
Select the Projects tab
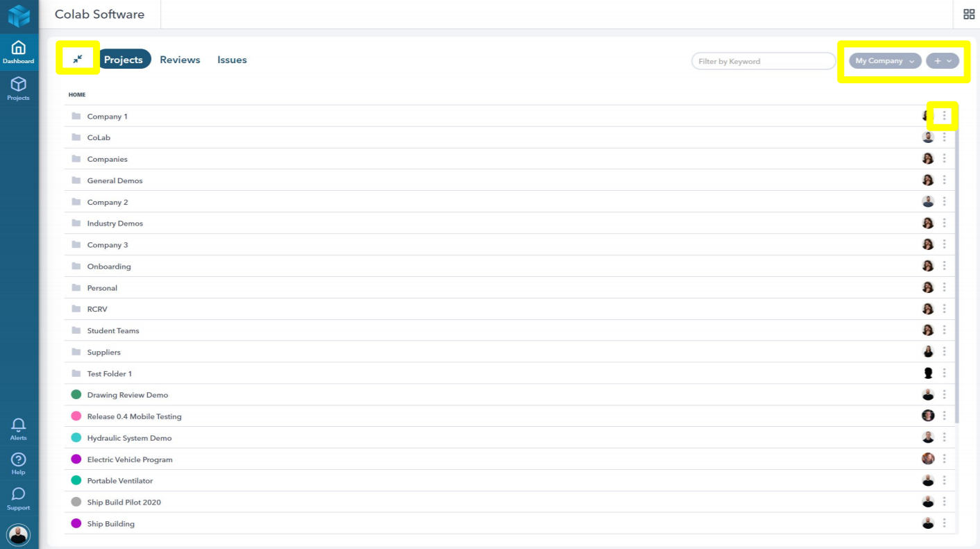coord(124,60)
